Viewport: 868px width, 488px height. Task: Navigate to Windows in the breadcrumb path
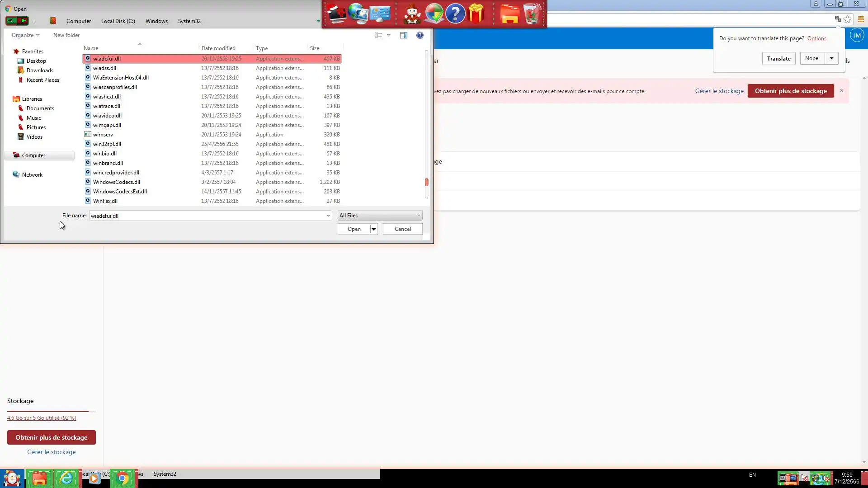click(x=156, y=21)
